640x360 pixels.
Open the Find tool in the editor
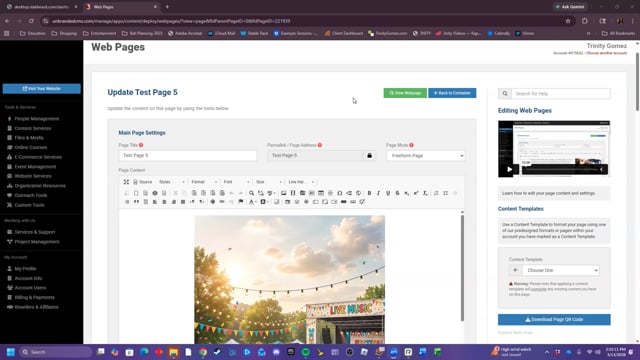251,193
